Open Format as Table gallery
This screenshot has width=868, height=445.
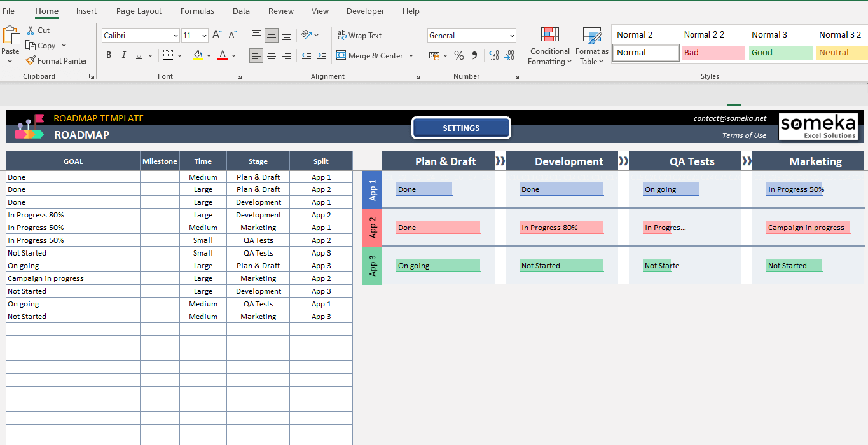coord(591,46)
